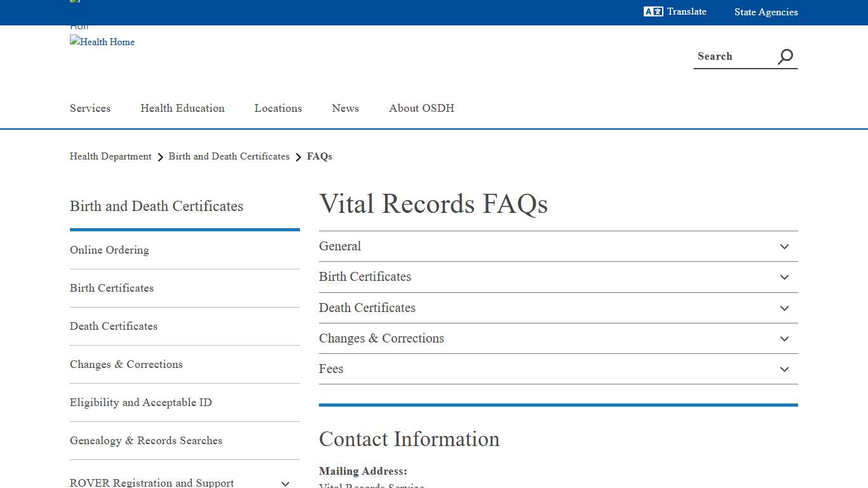Click the Eligibility and Acceptable ID link
Screen dimensions: 868x488
140,402
